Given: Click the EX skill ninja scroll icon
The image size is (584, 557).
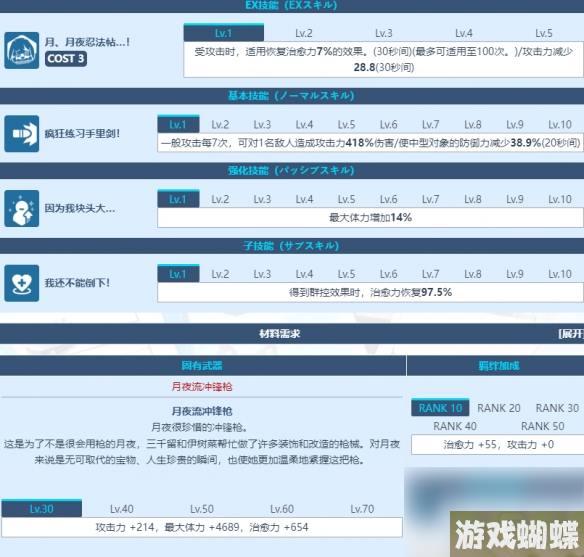Looking at the screenshot, I should (22, 50).
